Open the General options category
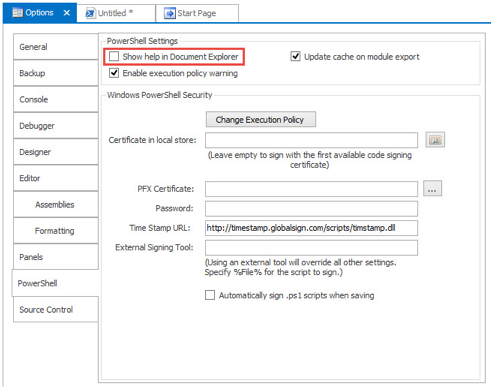 click(56, 47)
